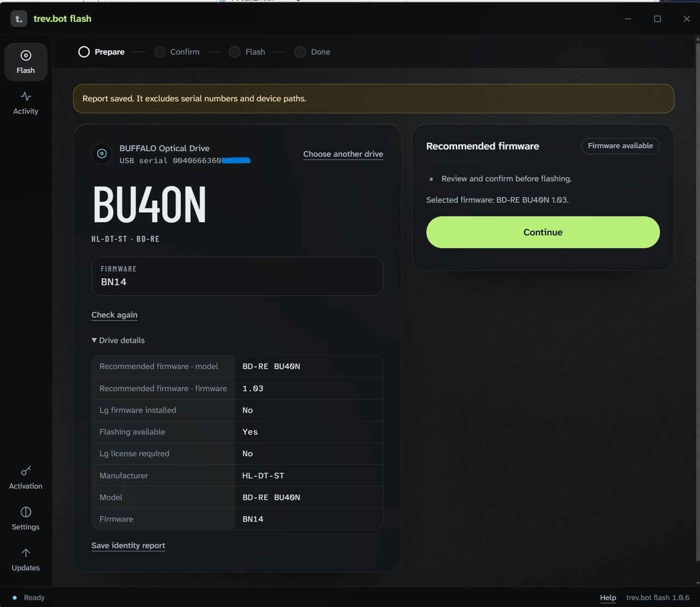Screen dimensions: 700x607
Task: Open the Activity panel icon
Action: click(26, 96)
